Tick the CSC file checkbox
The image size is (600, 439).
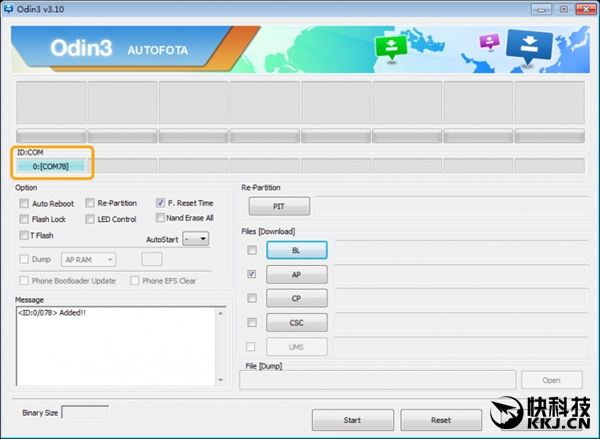pos(252,323)
